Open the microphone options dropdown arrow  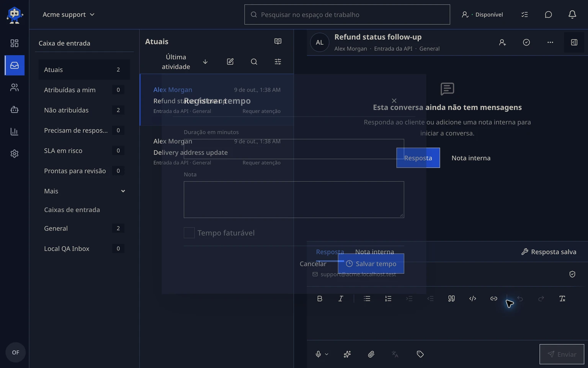(x=327, y=354)
